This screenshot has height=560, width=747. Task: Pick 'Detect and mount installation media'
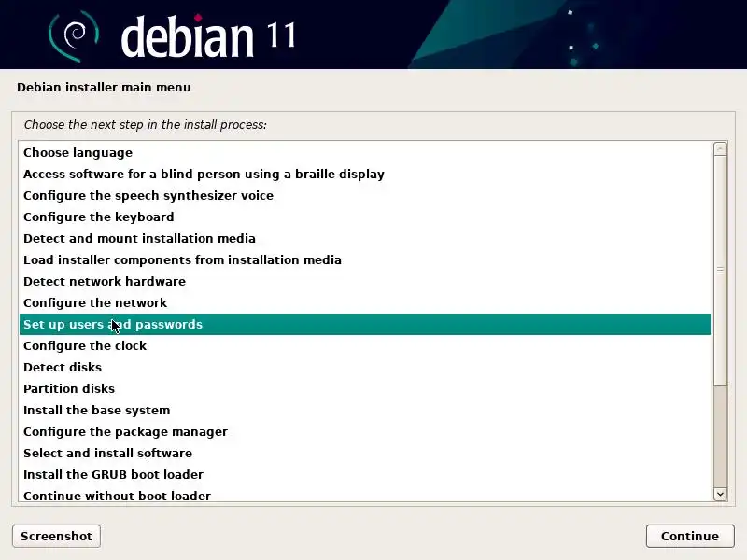pyautogui.click(x=365, y=239)
